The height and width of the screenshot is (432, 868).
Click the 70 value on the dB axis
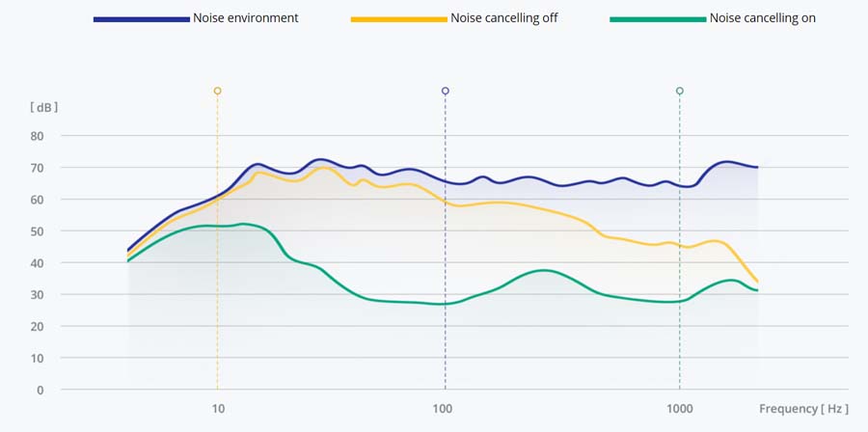[38, 168]
